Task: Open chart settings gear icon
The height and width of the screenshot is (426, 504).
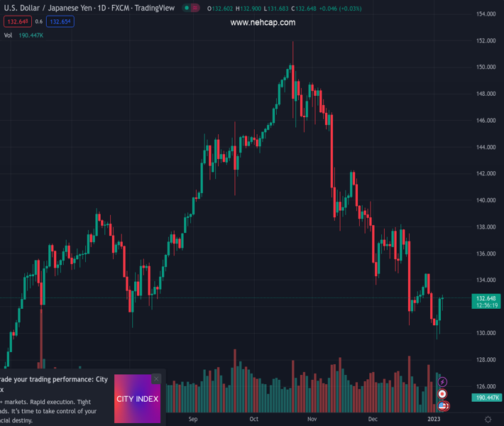Action: (x=488, y=420)
